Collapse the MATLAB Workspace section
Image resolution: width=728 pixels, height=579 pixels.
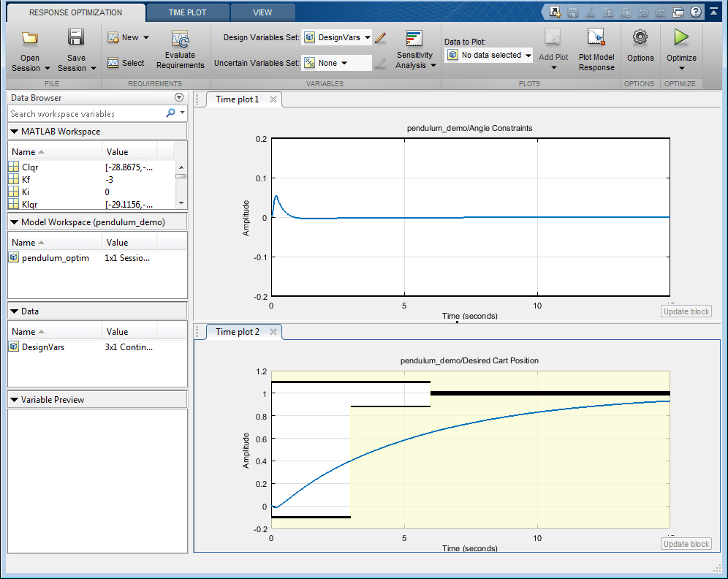(15, 132)
